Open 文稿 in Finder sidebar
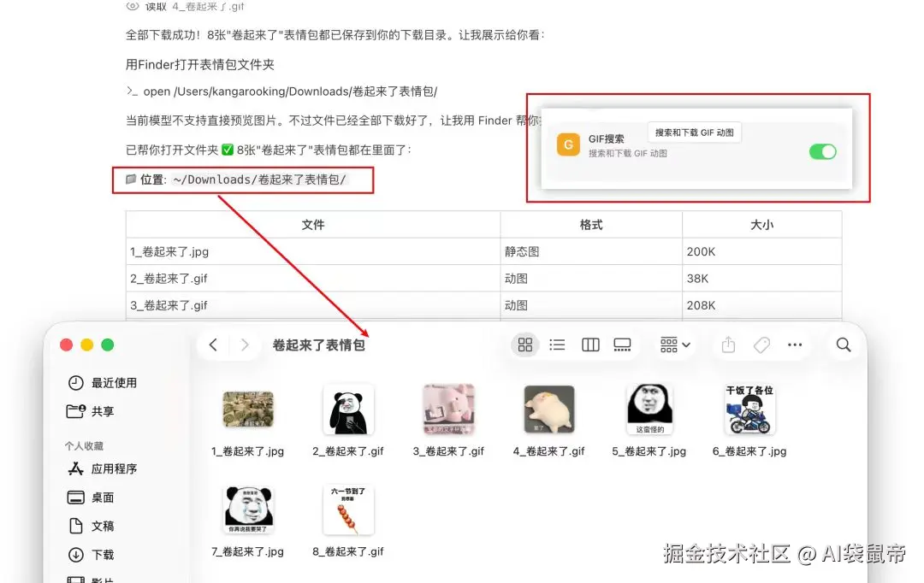Screen dimensions: 924x583 pyautogui.click(x=91, y=526)
